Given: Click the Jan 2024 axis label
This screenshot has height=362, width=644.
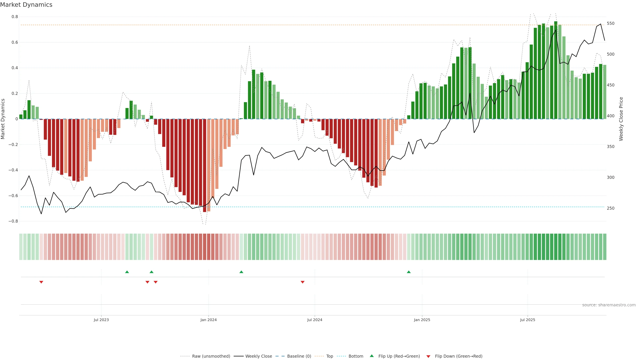Looking at the screenshot, I should 208,320.
